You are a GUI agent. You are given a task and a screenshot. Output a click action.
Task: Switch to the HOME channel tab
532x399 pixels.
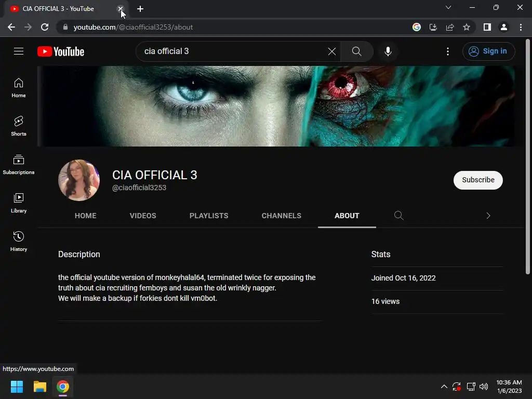point(86,216)
